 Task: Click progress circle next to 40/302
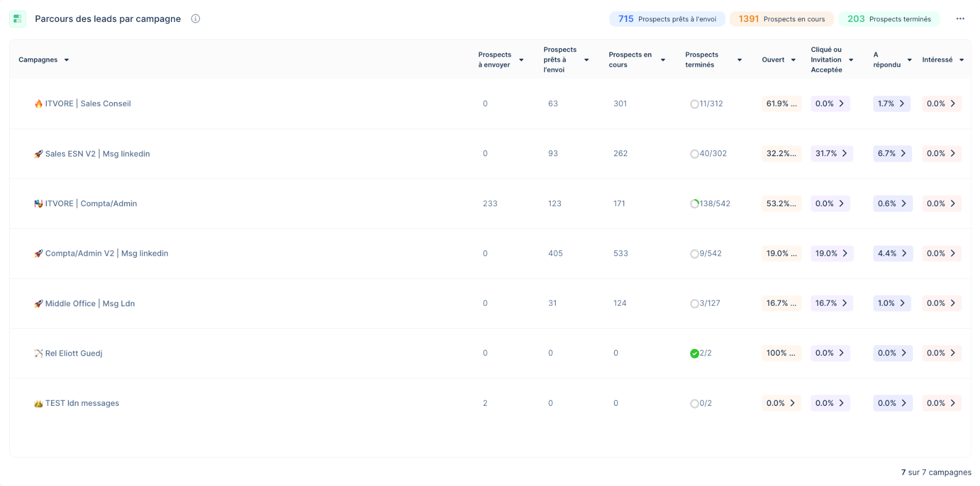click(694, 154)
